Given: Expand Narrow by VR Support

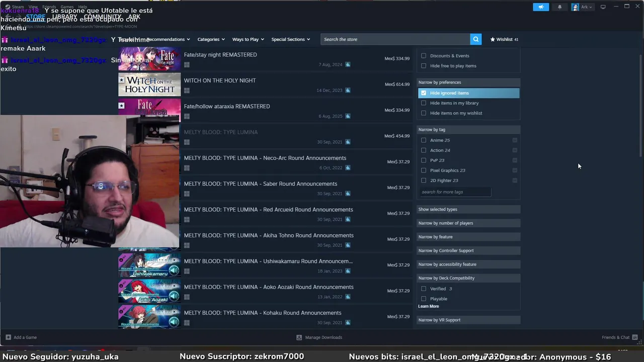Looking at the screenshot, I should 468,320.
